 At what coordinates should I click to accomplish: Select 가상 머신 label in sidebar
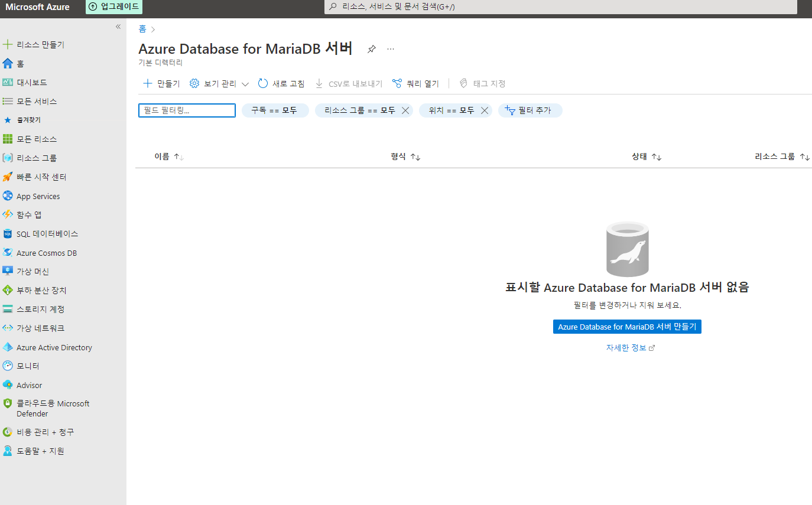tap(33, 271)
